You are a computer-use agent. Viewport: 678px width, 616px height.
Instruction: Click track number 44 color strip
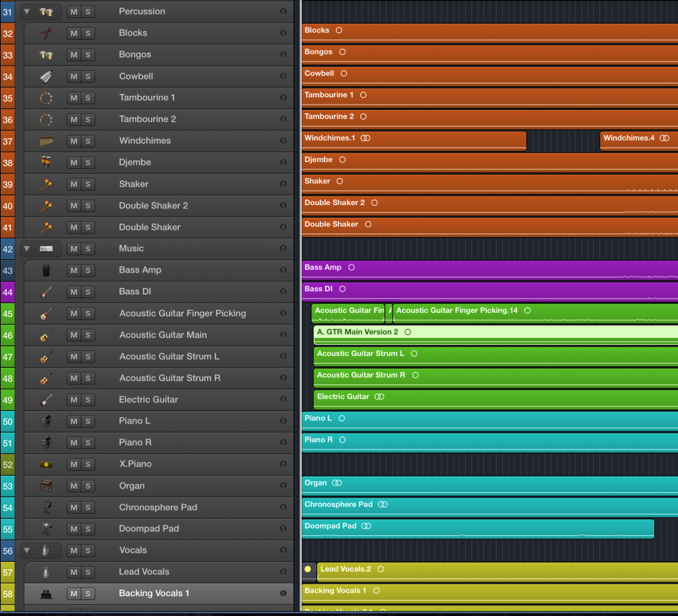[7, 292]
